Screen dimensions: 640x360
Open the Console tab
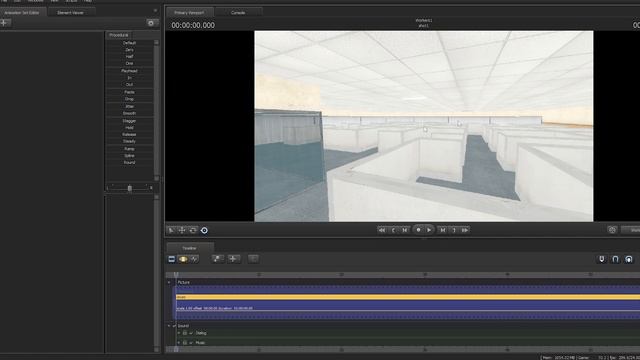(238, 13)
